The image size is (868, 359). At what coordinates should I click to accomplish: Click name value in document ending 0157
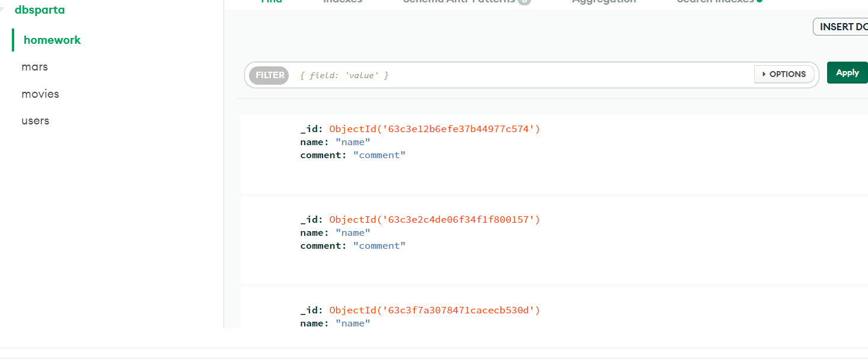click(x=353, y=233)
